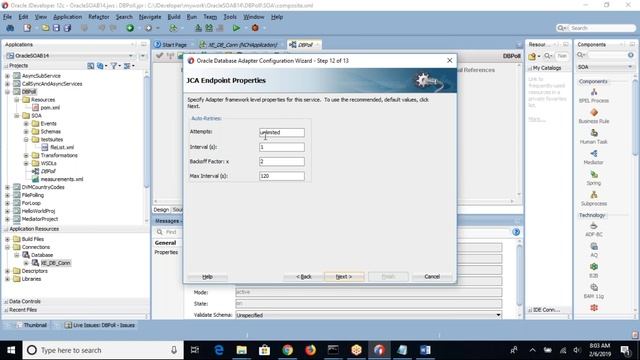
Task: Click the Windows Start button
Action: coord(11,350)
